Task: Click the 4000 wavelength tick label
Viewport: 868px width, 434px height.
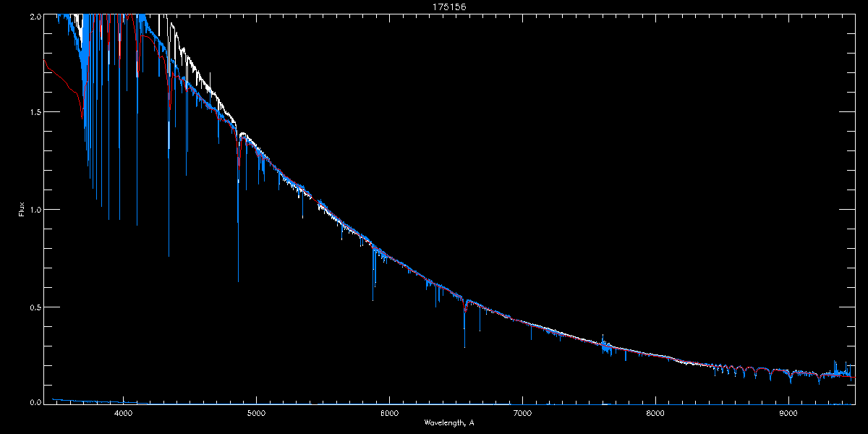Action: click(123, 414)
